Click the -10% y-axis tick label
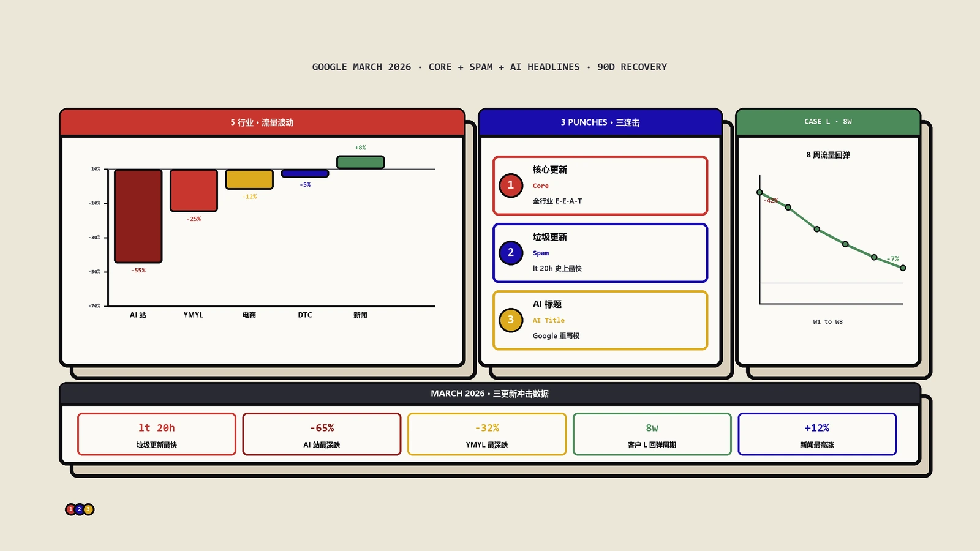980x551 pixels. pyautogui.click(x=95, y=203)
